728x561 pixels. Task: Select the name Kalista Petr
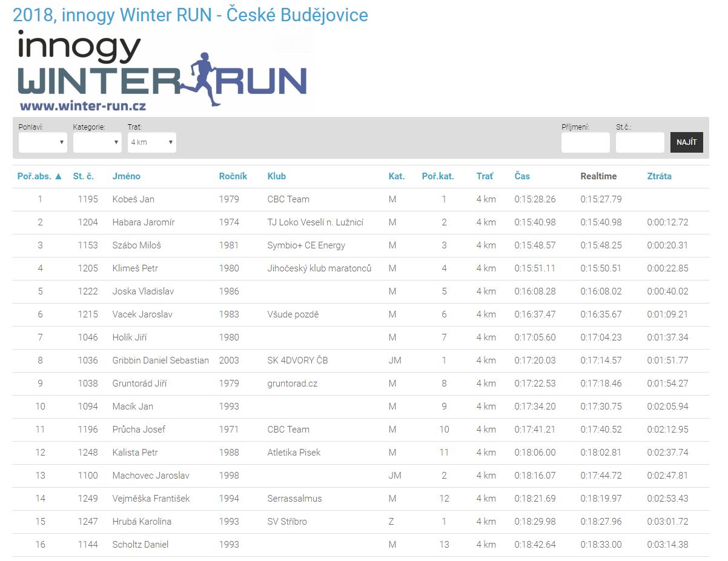click(x=135, y=453)
